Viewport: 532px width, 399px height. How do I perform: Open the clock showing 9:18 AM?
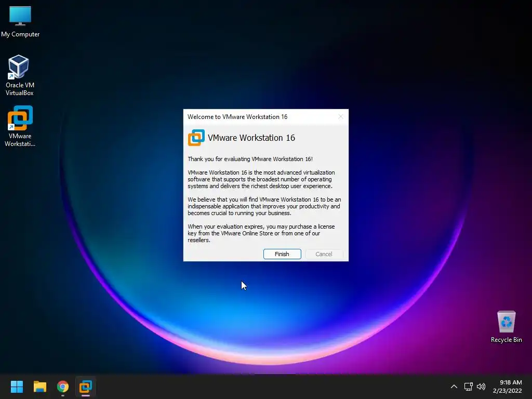(x=507, y=387)
